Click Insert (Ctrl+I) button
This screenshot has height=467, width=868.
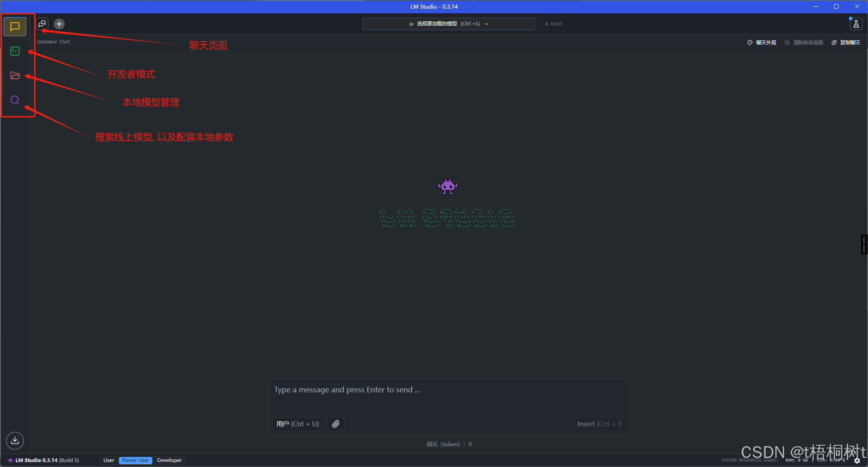[x=599, y=424]
